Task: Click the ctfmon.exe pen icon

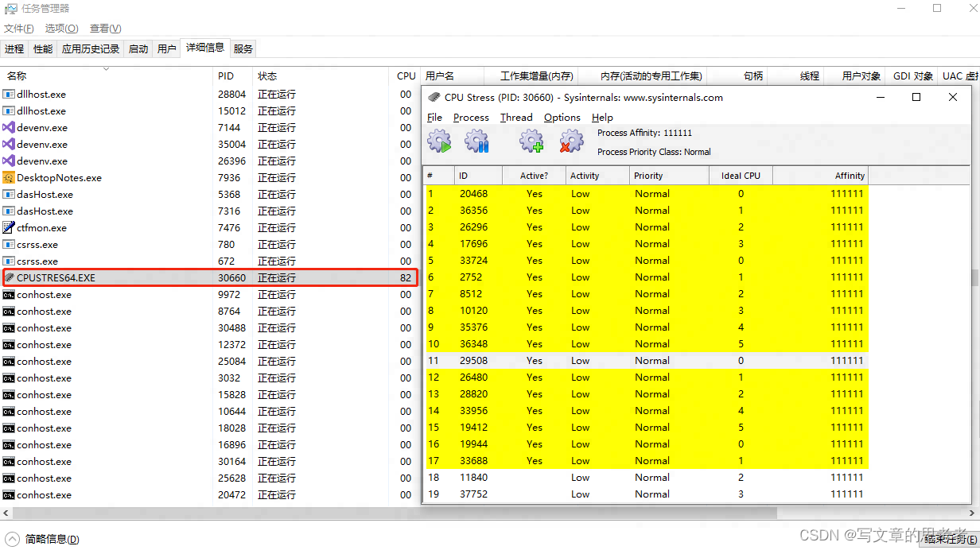Action: [10, 227]
